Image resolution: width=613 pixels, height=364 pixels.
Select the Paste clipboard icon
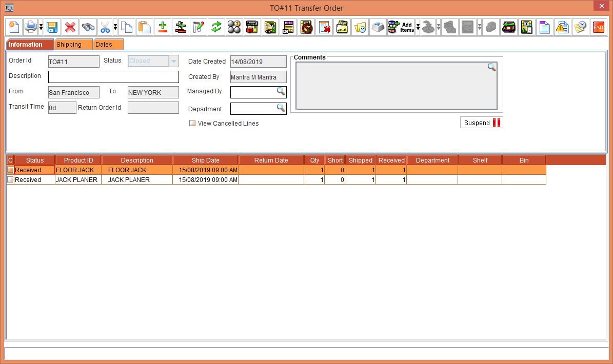click(x=145, y=27)
